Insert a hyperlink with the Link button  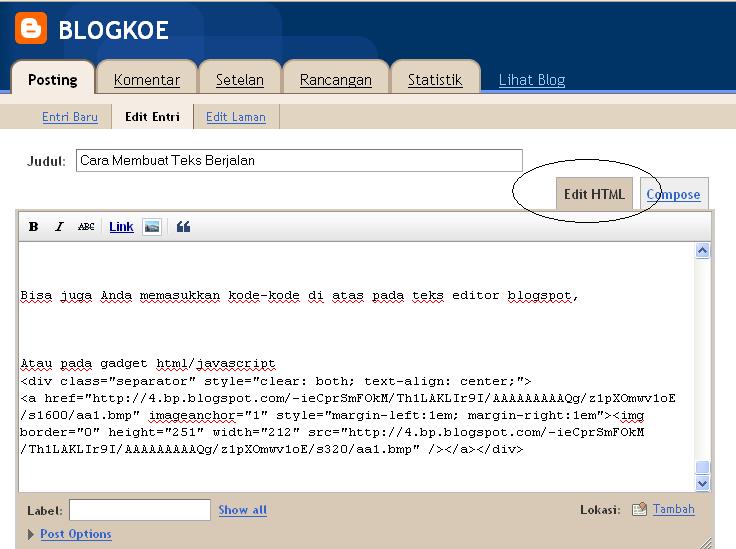pos(121,227)
